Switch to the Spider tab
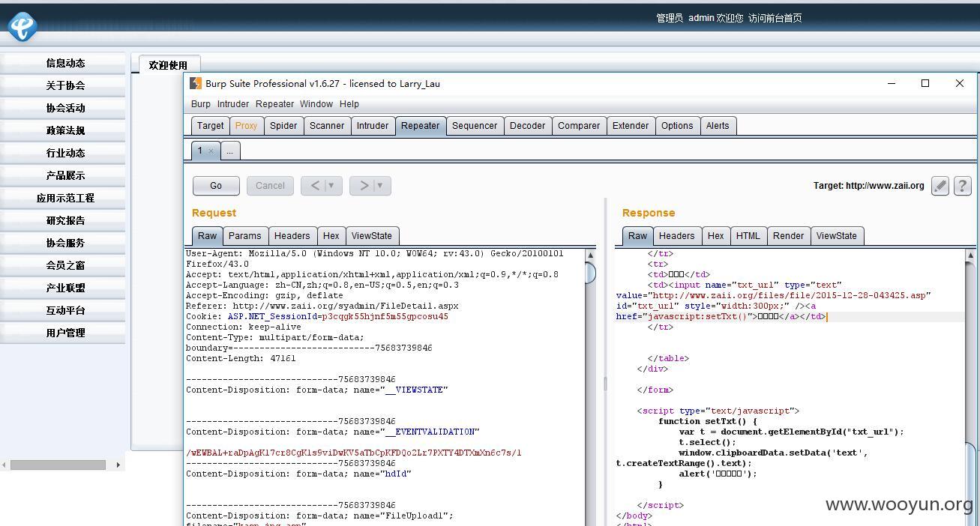980x526 pixels. coord(283,126)
